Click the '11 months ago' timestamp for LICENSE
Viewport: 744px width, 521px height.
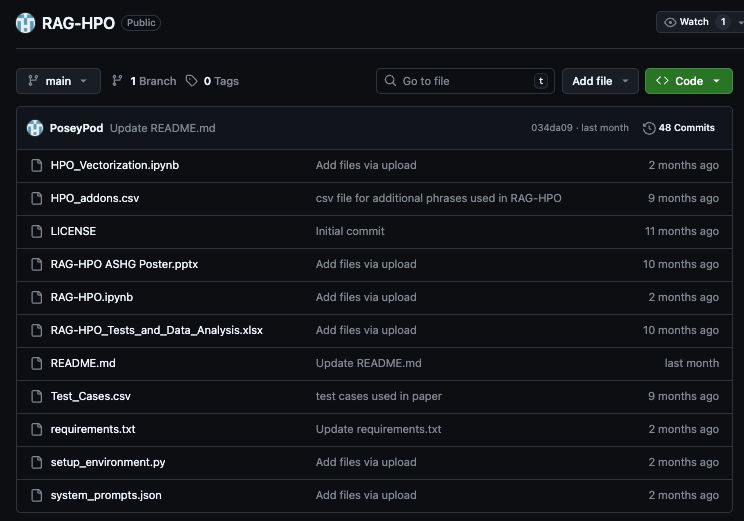pyautogui.click(x=682, y=231)
